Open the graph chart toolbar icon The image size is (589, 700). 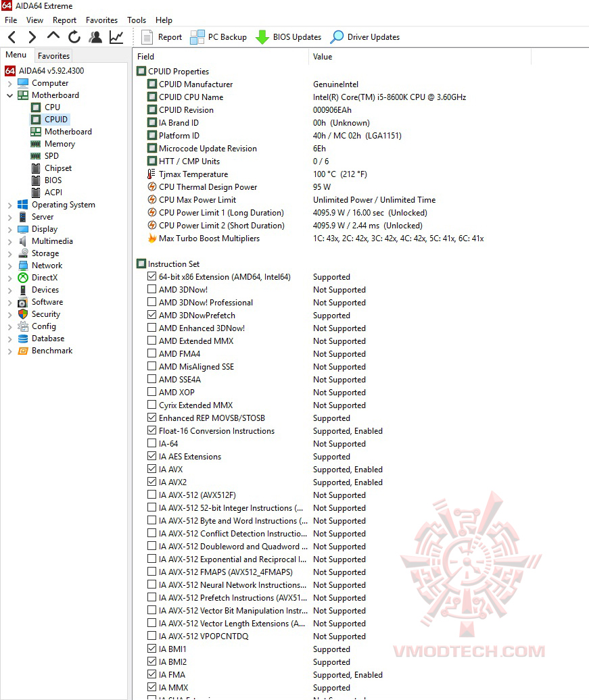[x=116, y=37]
